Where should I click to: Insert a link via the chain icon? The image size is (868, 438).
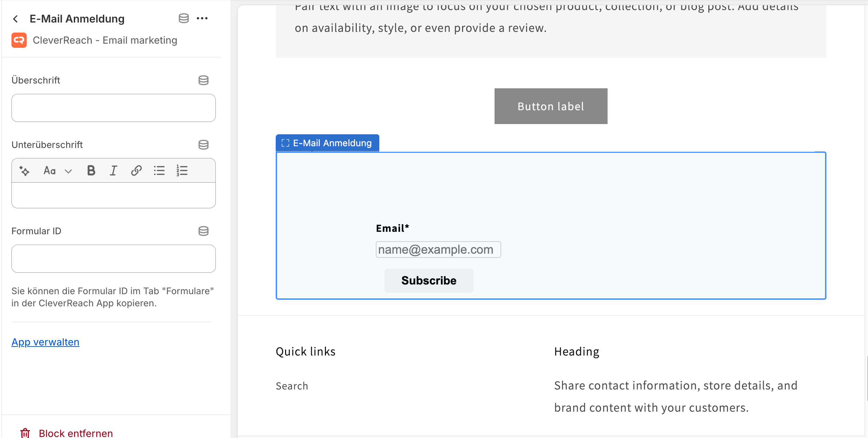[136, 170]
